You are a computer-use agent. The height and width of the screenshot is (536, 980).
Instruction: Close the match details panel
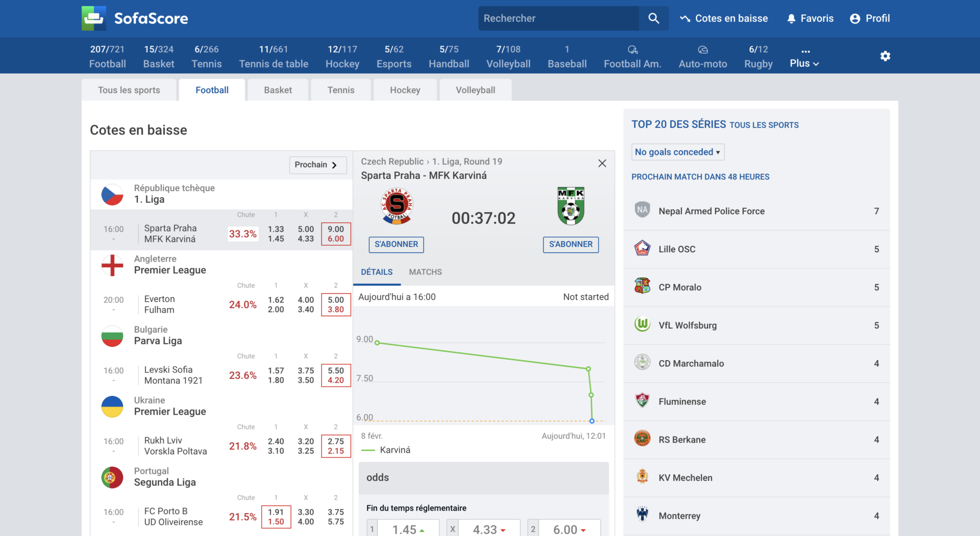[x=602, y=163]
